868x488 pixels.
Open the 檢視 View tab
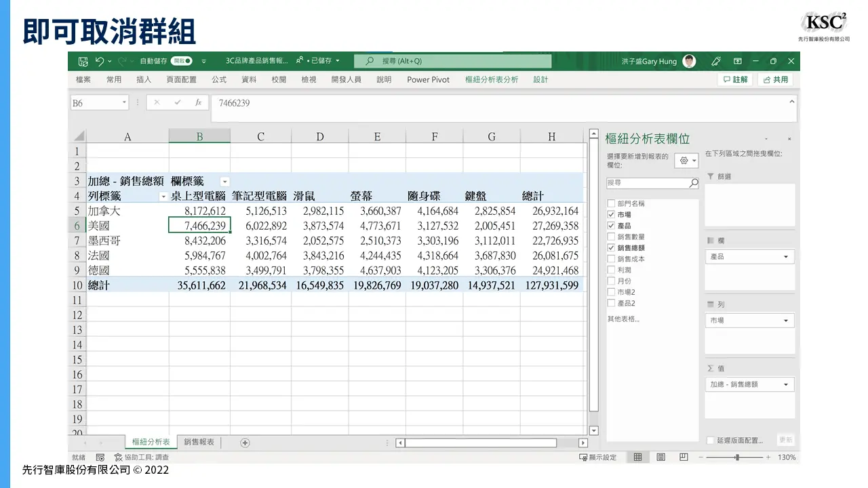click(x=309, y=79)
